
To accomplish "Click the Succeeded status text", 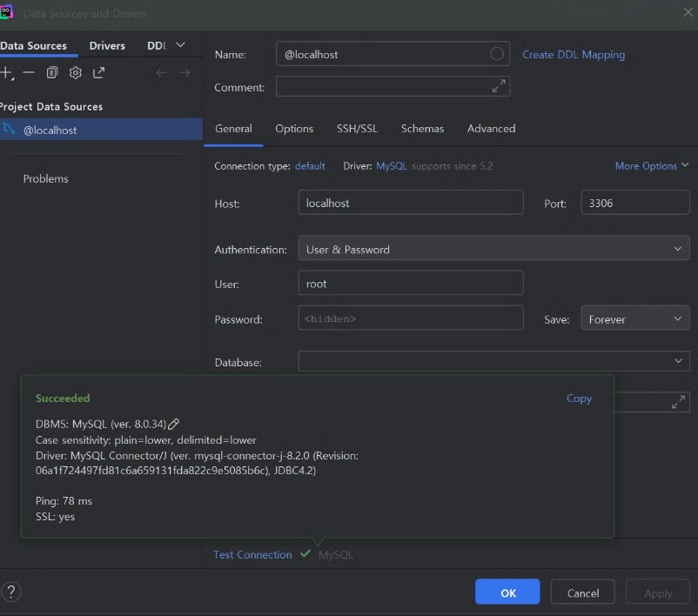I will tap(63, 398).
